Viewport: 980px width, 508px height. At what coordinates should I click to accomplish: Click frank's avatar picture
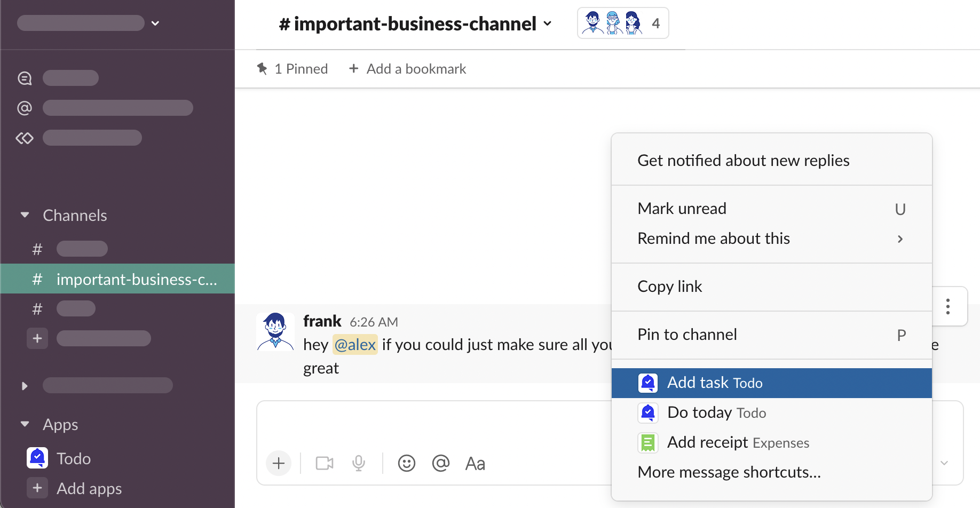[x=275, y=331]
